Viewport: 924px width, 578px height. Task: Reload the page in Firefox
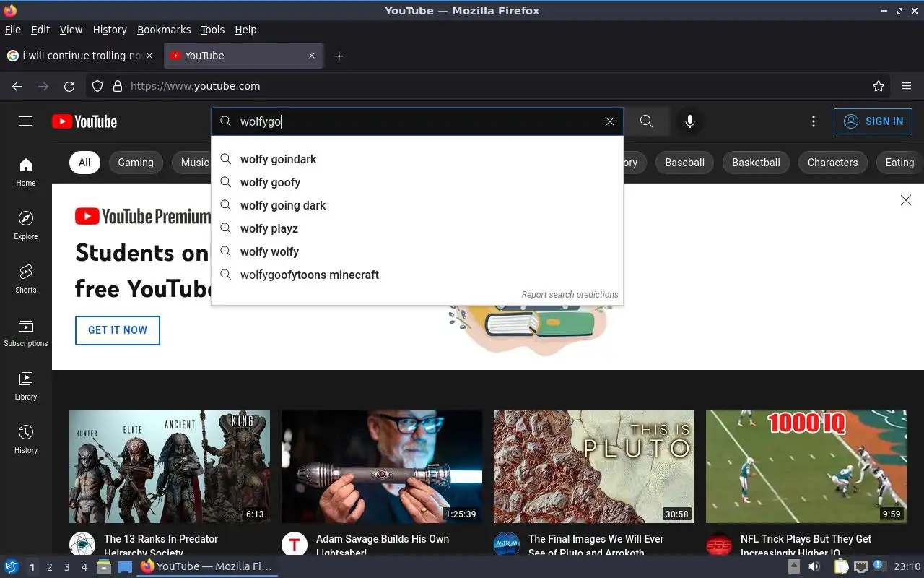click(69, 86)
